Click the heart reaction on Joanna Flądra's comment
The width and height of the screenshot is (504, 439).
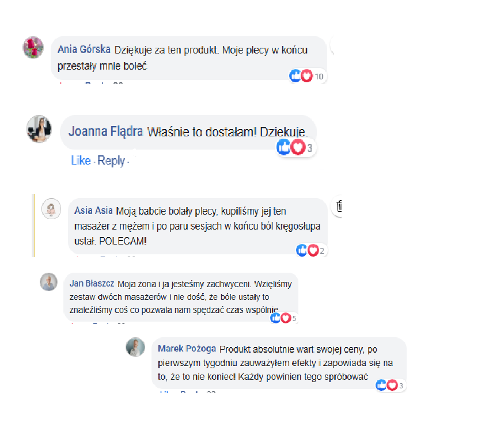coord(298,147)
